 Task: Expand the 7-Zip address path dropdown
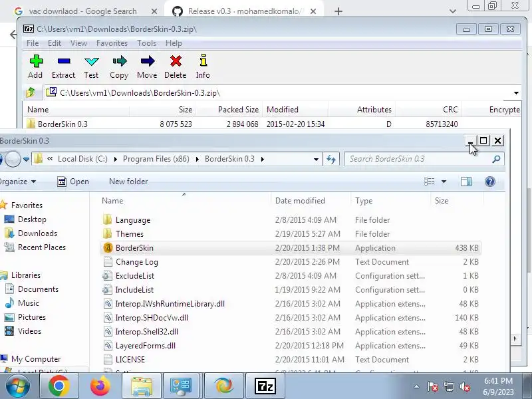516,93
